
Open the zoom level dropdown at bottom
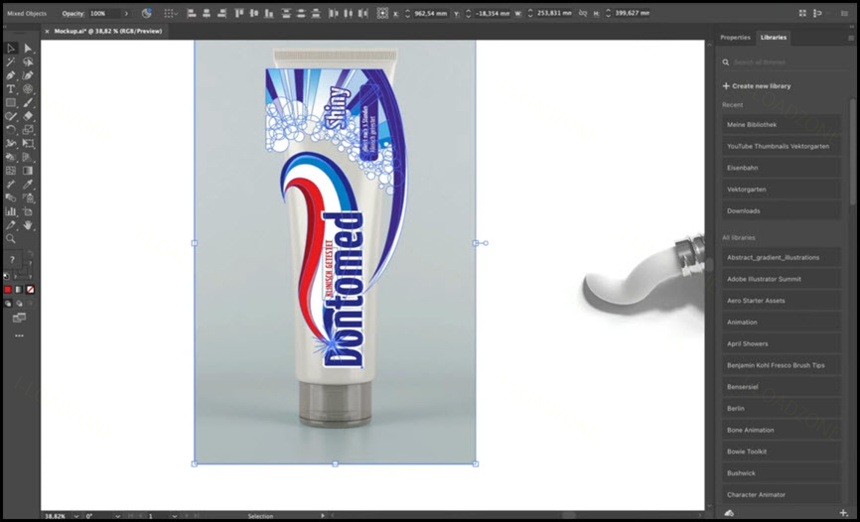pos(77,516)
